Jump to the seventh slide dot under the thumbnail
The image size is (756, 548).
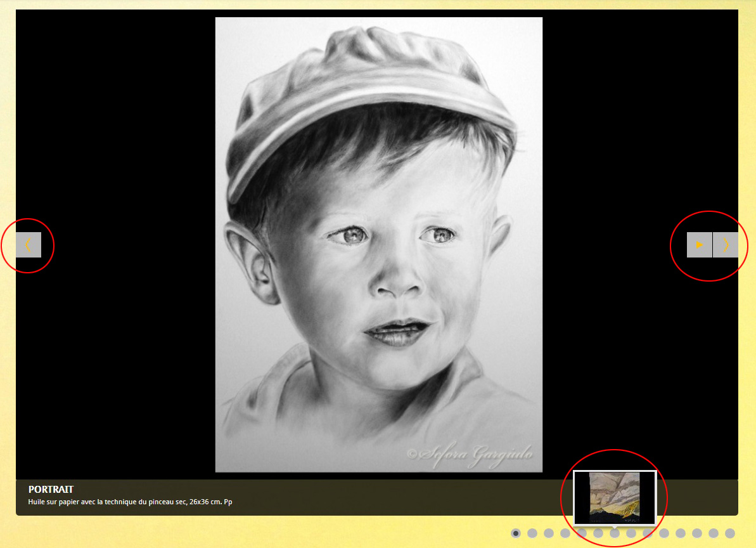coord(615,533)
